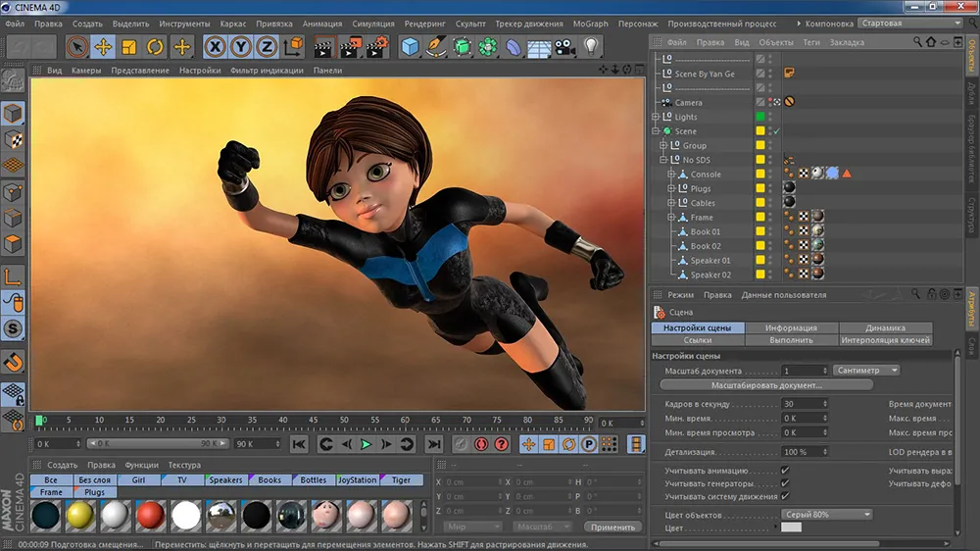Play the animation forward
This screenshot has height=551, width=980.
click(366, 444)
